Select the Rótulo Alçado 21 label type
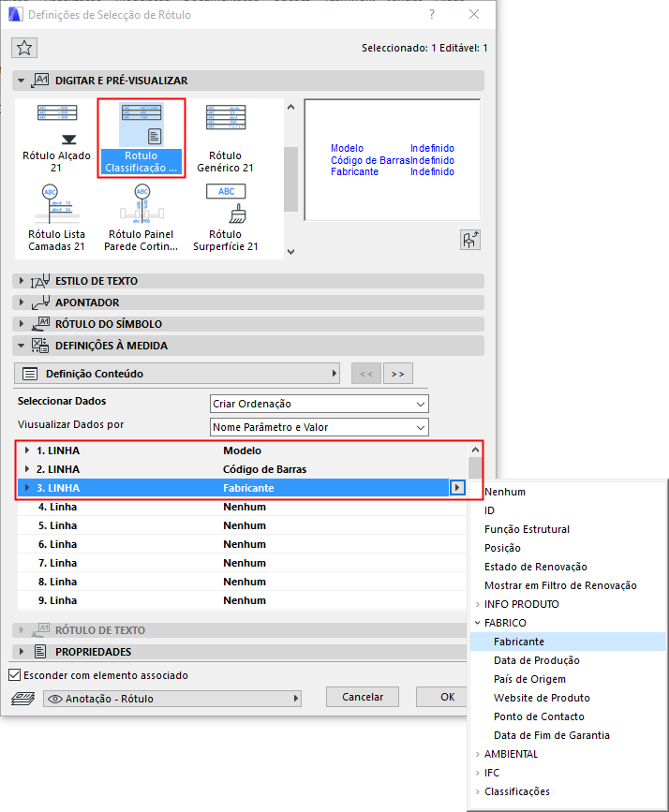The width and height of the screenshot is (669, 812). (x=56, y=139)
